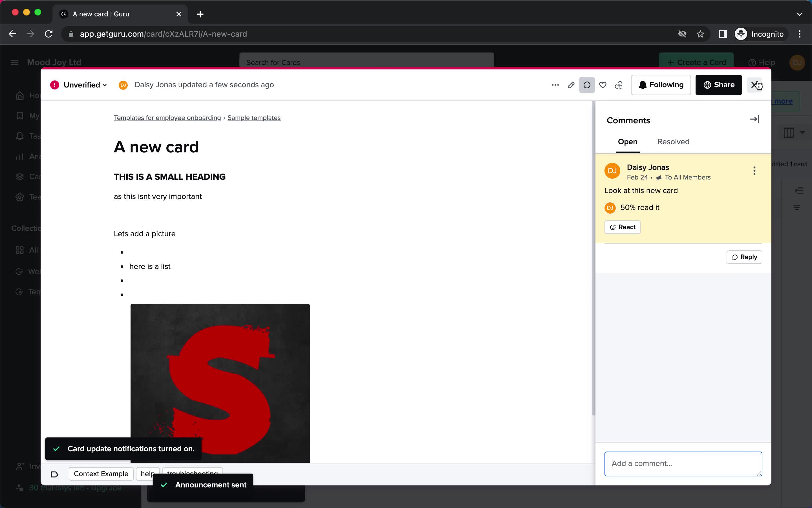This screenshot has width=812, height=508.
Task: Click the Help link in top bar
Action: tap(762, 62)
